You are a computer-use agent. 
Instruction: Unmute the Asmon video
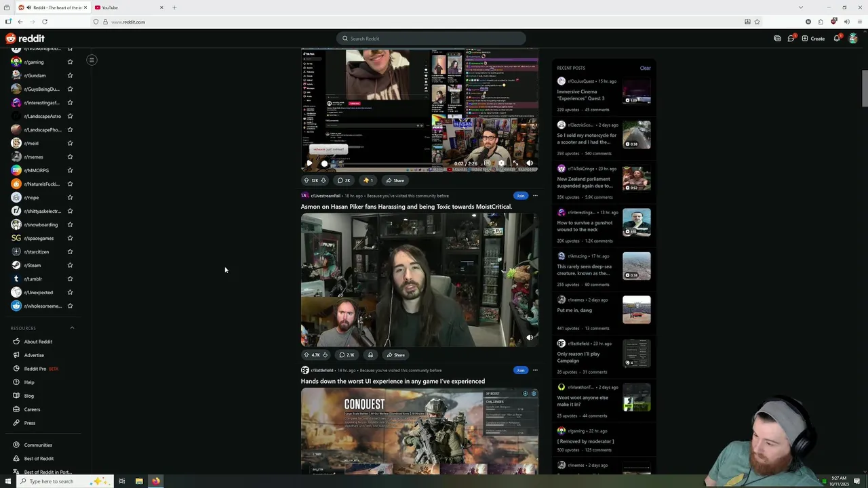tap(530, 338)
